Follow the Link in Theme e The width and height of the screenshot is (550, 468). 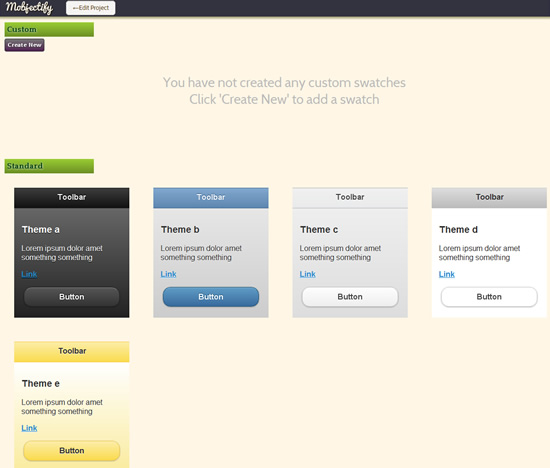point(29,428)
